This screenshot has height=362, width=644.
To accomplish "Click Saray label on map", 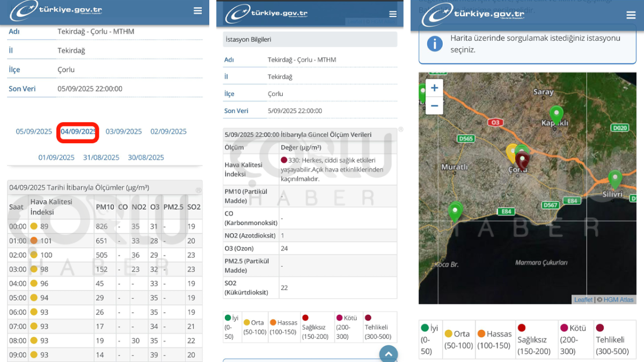I will coord(543,92).
